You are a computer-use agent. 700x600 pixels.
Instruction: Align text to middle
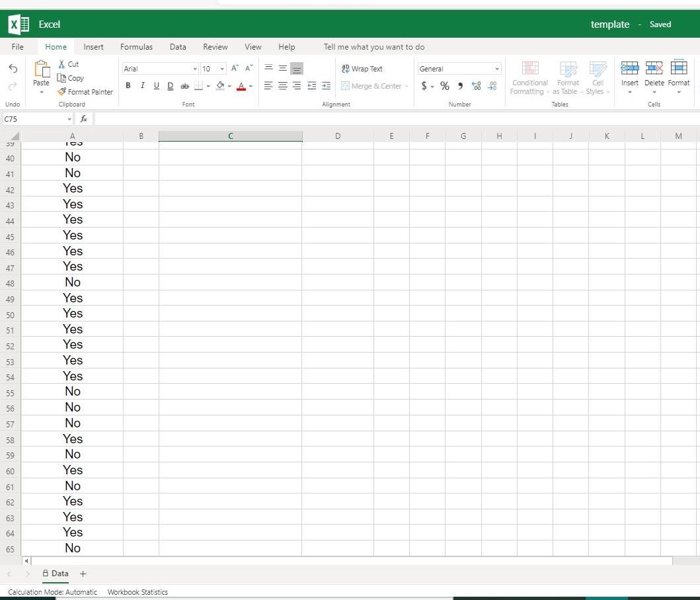(283, 68)
